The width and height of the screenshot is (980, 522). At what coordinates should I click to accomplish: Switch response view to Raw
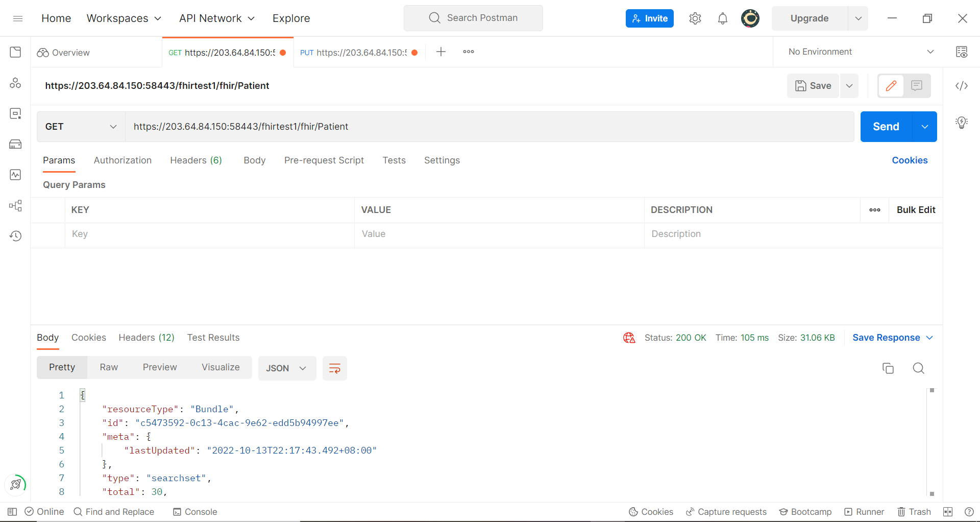pos(109,367)
